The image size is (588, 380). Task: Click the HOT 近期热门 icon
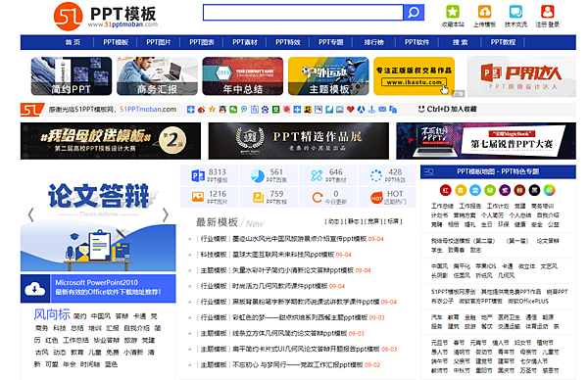(x=376, y=198)
